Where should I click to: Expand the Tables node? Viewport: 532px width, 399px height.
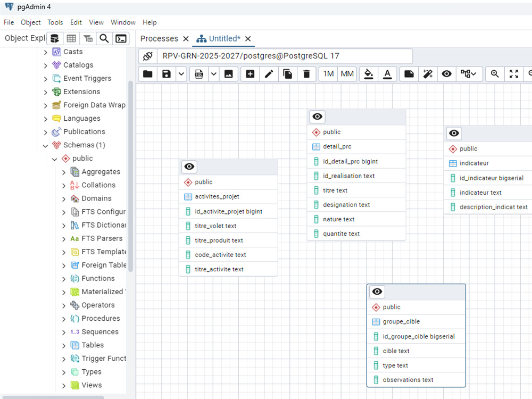pos(64,346)
